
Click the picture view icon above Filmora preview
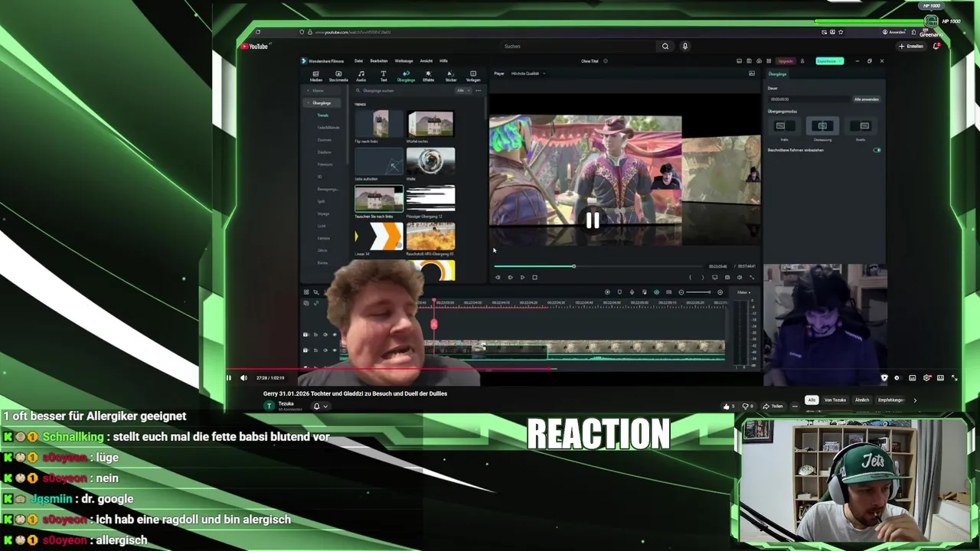pos(752,73)
